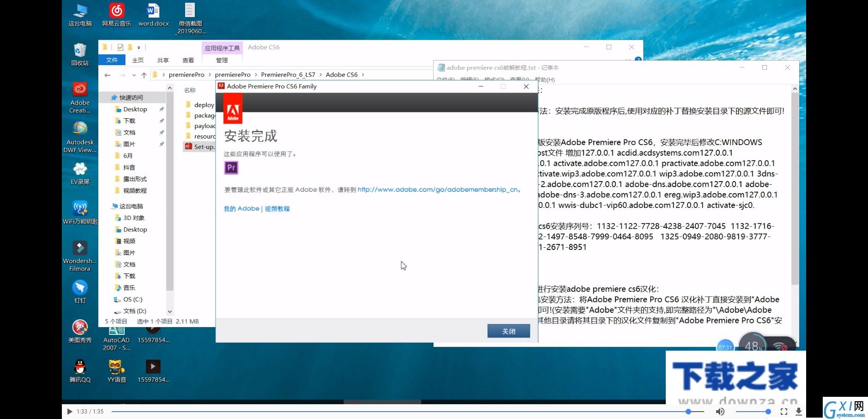
Task: Select 3D 对象 in the navigation tree
Action: coord(133,218)
